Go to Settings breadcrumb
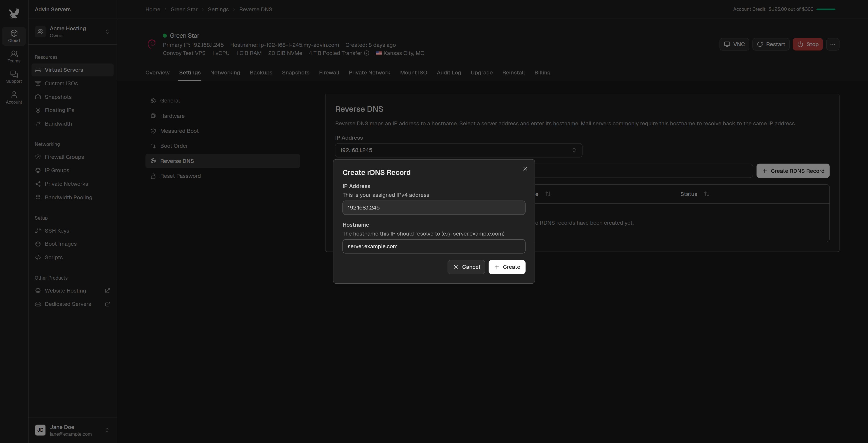The height and width of the screenshot is (443, 868). tap(218, 10)
